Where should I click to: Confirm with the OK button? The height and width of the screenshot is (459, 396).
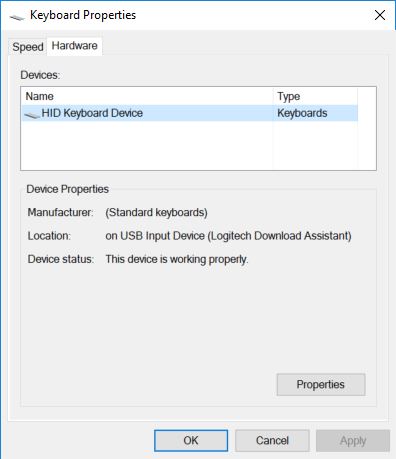click(x=191, y=440)
